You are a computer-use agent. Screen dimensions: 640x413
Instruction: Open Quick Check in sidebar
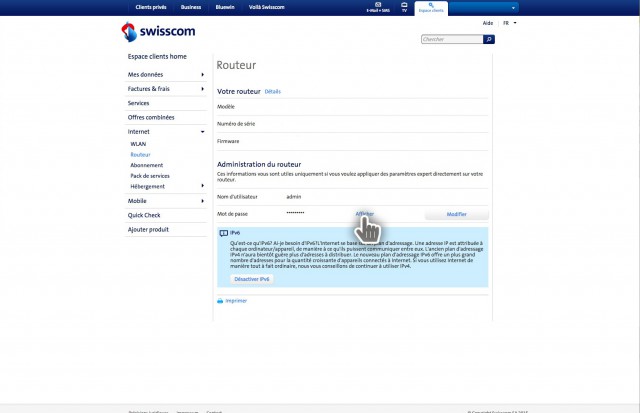click(144, 215)
